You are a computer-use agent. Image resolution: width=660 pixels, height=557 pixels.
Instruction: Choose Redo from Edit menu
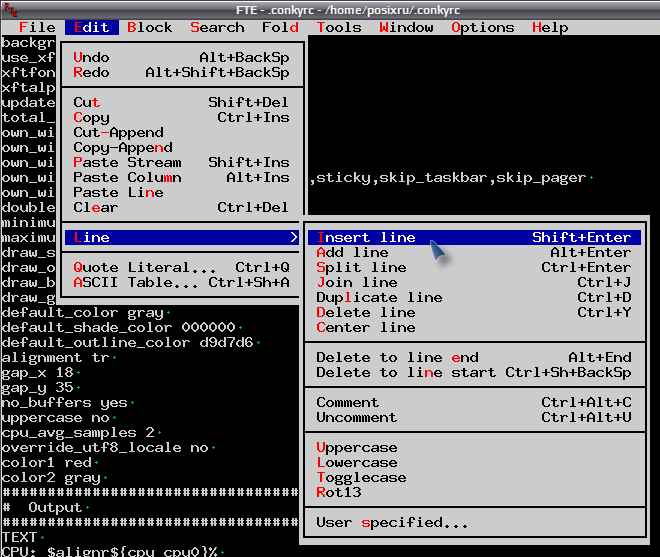click(181, 72)
